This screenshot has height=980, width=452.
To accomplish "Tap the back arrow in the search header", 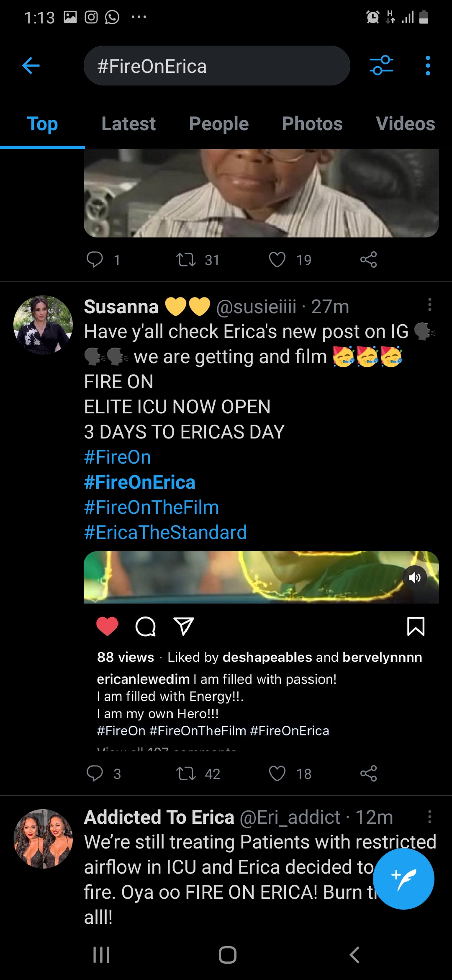I will pyautogui.click(x=31, y=66).
